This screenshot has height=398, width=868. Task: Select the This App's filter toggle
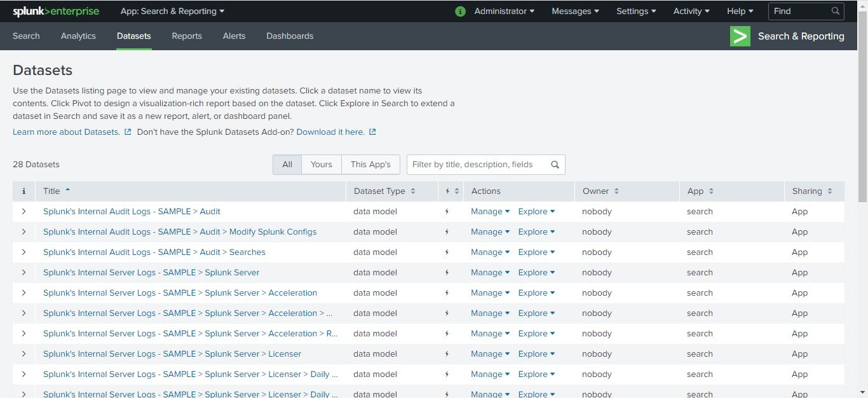coord(371,165)
